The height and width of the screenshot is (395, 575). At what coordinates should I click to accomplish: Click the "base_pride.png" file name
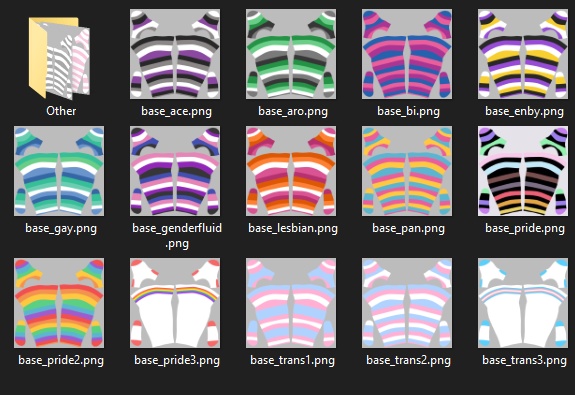(525, 229)
